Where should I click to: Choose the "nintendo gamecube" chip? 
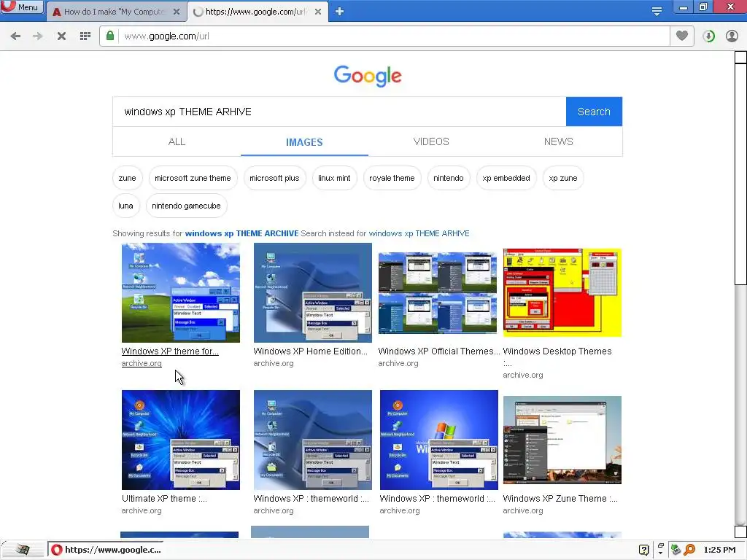pyautogui.click(x=186, y=206)
